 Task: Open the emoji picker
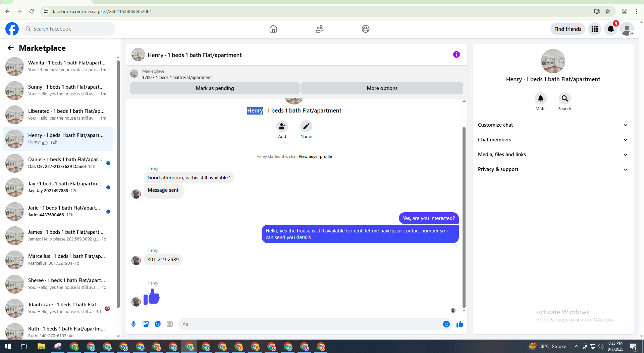coord(446,324)
